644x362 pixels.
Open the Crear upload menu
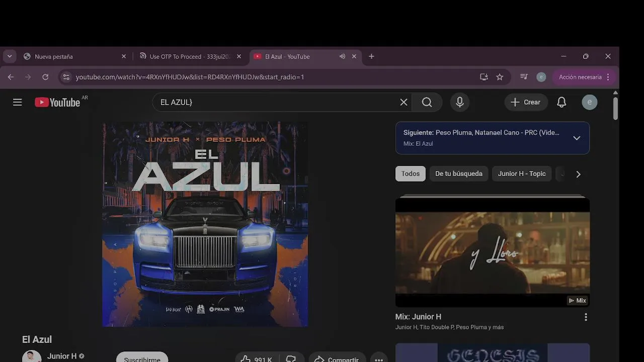pyautogui.click(x=526, y=102)
